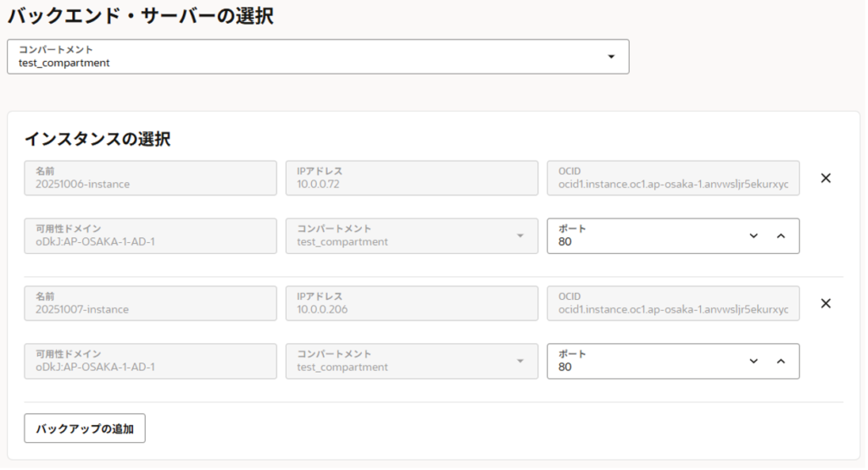Click the IPアドレス field showing 10.0.0.72

411,178
